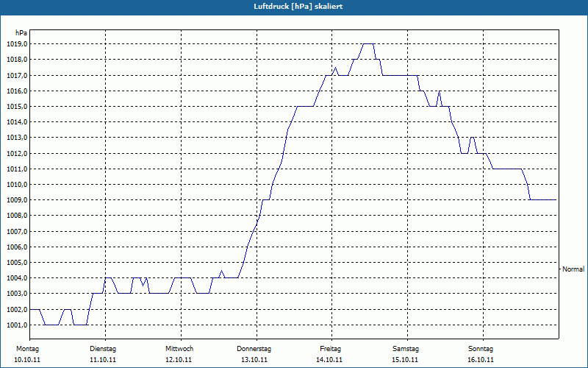This screenshot has width=588, height=368.
Task: Click the 1017,0 y-axis value
Action: coord(17,76)
